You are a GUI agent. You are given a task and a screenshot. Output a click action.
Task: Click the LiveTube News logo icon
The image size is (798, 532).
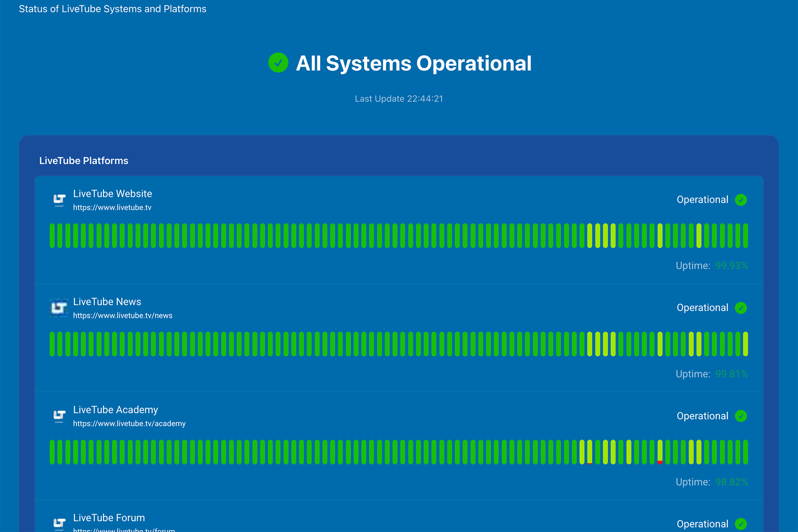coord(59,308)
